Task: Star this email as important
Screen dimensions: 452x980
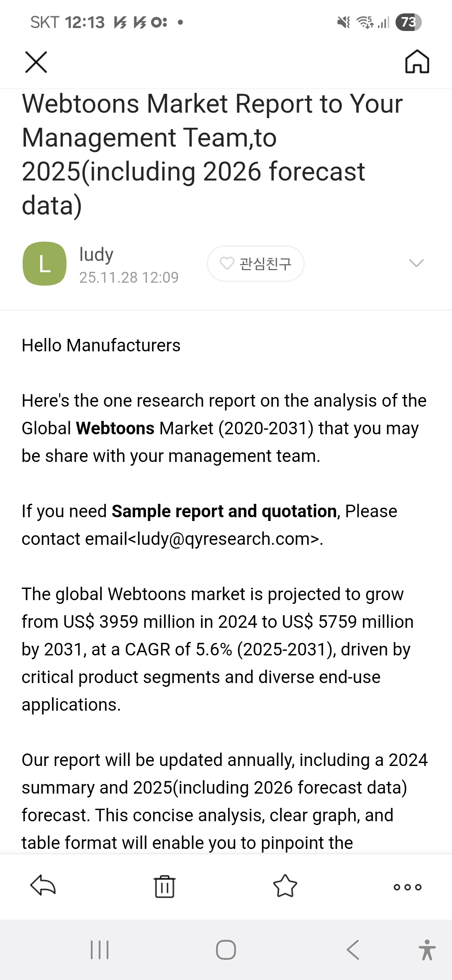Action: 285,886
